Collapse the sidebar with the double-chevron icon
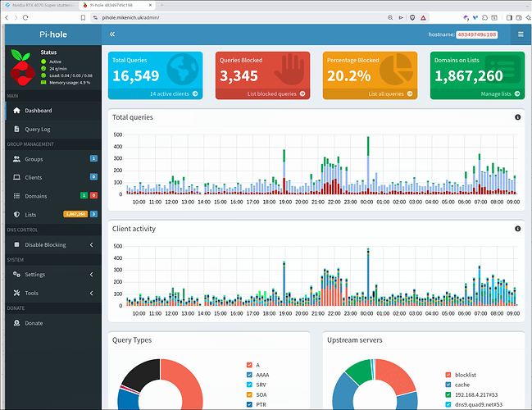The height and width of the screenshot is (410, 532). point(112,34)
